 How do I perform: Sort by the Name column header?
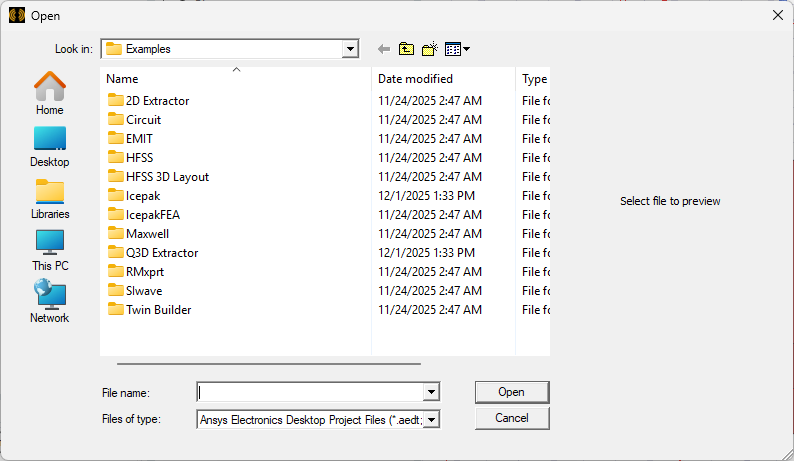coord(236,79)
